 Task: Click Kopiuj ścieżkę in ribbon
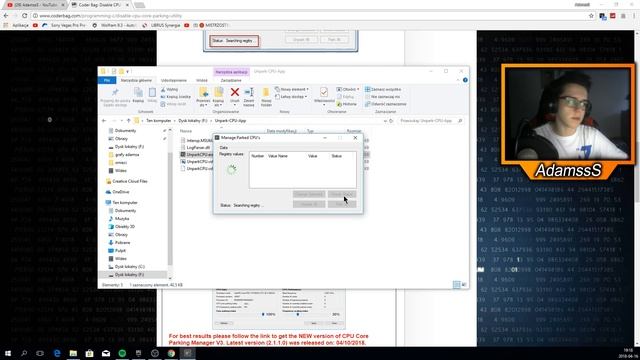point(176,97)
